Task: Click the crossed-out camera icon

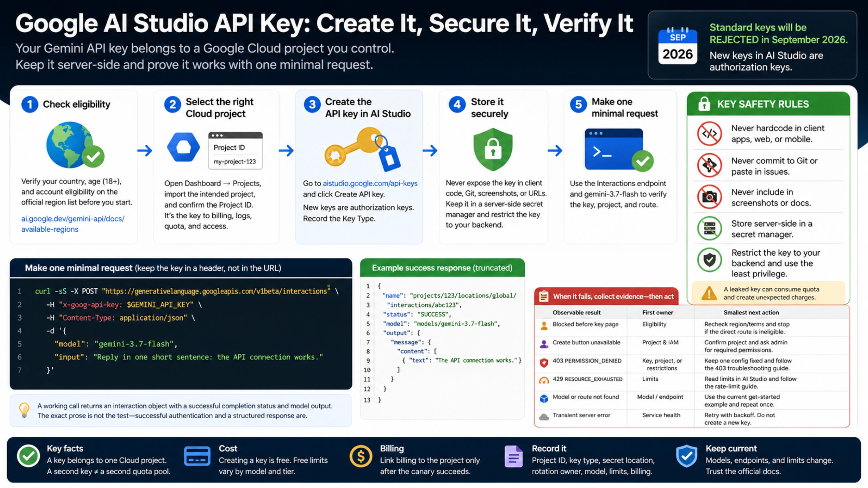Action: (709, 197)
